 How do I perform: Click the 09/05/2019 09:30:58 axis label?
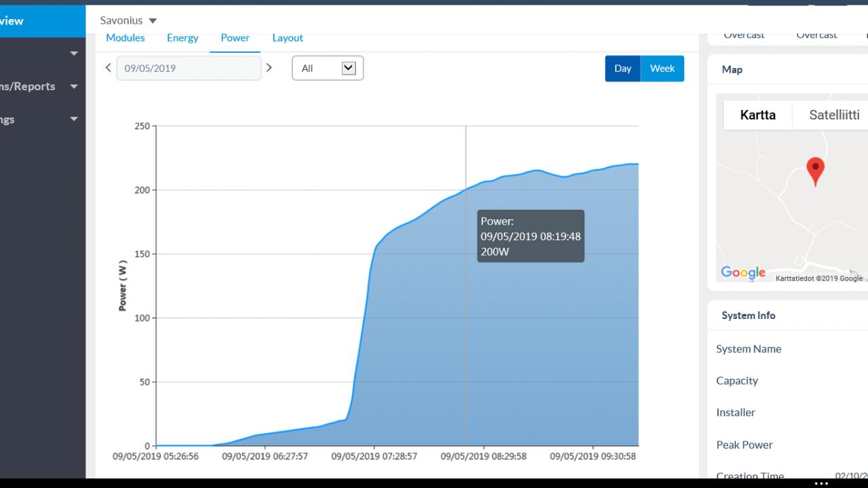click(593, 457)
